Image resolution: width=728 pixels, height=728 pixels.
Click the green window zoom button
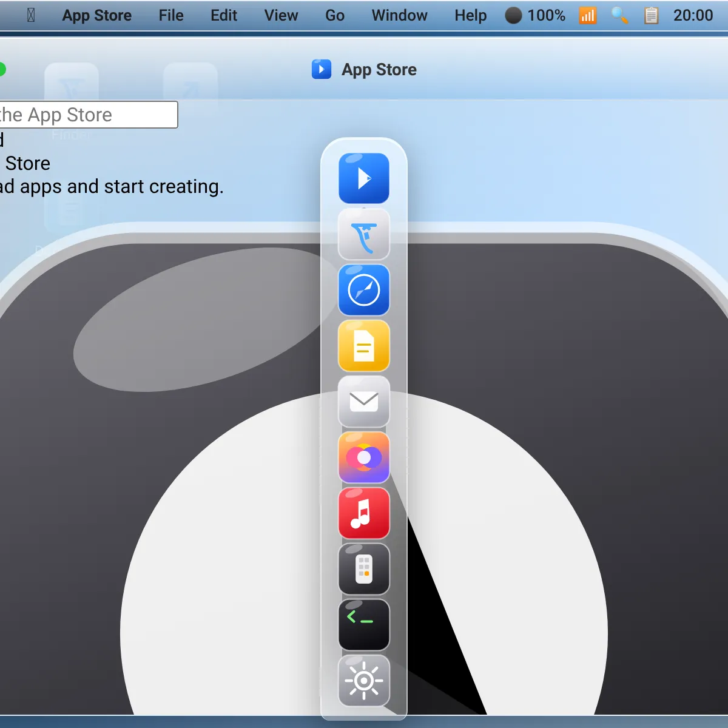point(2,69)
